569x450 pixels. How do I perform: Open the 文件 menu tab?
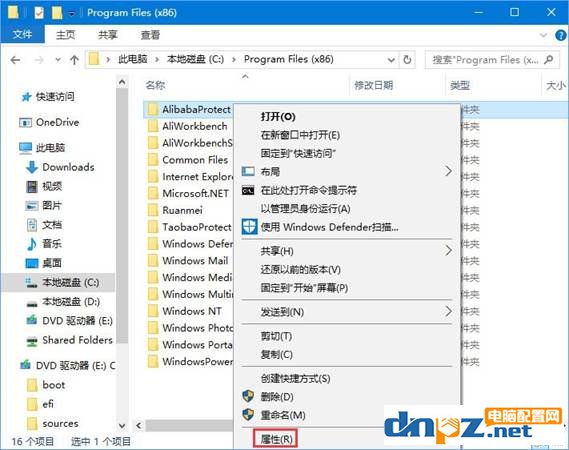point(22,34)
